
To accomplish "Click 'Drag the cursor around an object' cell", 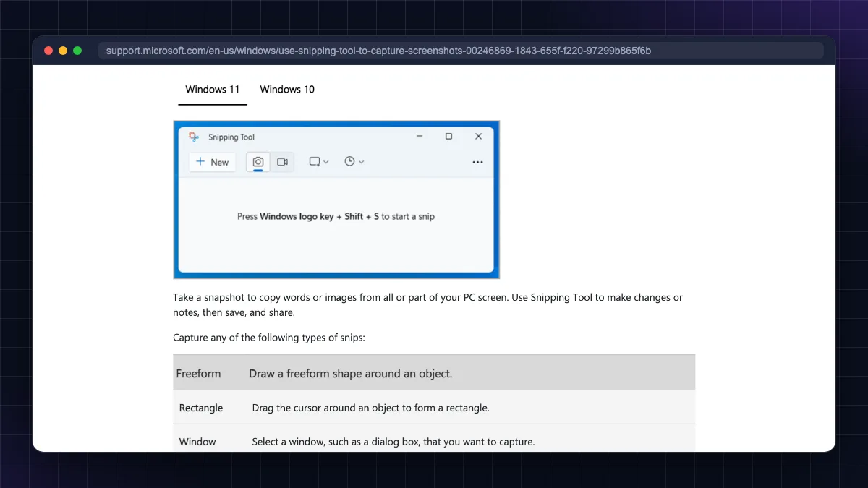I will click(x=371, y=408).
